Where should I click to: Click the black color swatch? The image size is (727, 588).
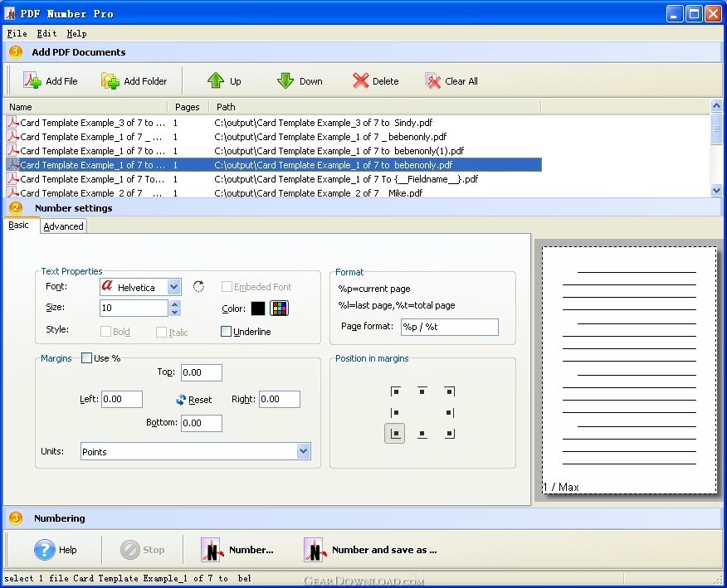pos(258,309)
